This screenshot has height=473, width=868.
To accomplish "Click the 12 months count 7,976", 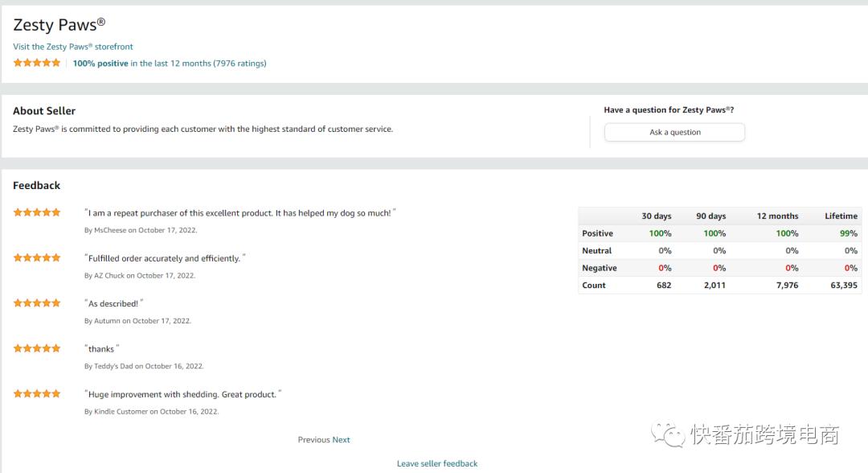I will coord(787,286).
